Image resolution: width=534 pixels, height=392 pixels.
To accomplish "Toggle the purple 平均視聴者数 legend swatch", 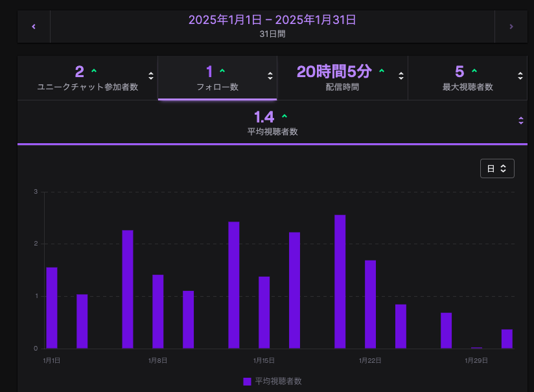I will coord(247,382).
